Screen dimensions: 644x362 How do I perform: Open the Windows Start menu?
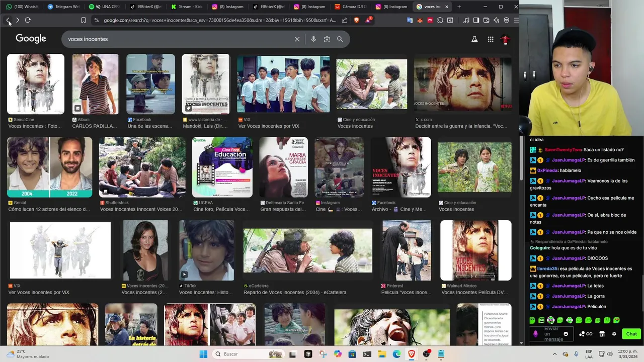[203, 354]
